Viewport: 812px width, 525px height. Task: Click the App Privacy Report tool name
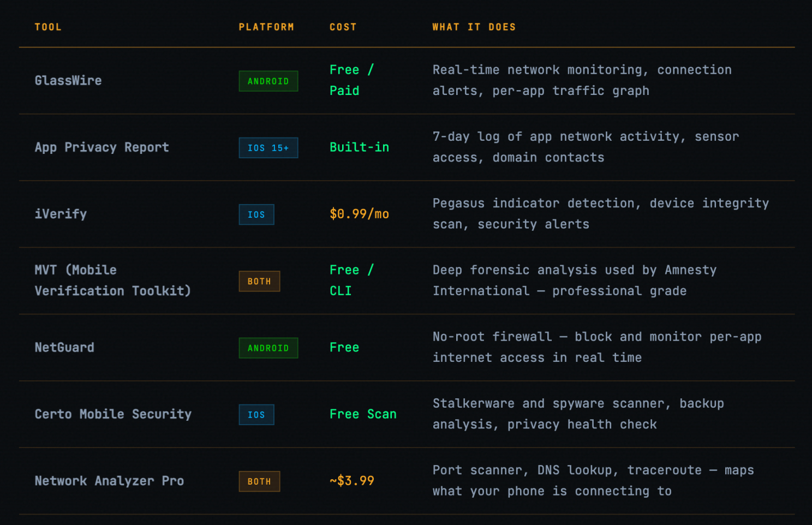102,147
